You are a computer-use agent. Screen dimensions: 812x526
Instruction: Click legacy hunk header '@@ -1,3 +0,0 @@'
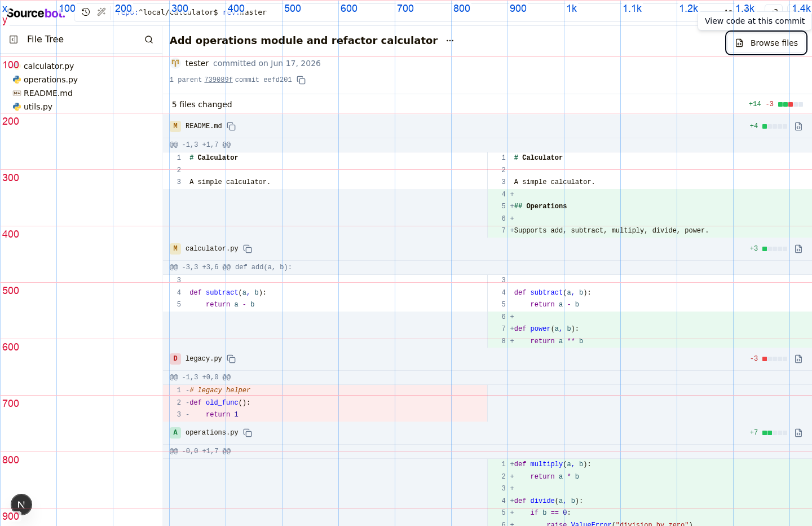click(x=200, y=378)
